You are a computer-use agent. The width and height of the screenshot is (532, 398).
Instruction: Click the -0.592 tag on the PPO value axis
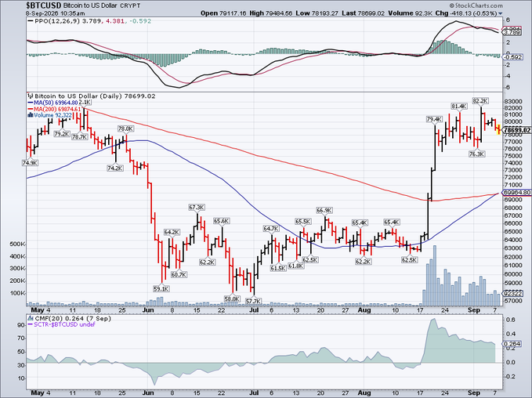[512, 57]
